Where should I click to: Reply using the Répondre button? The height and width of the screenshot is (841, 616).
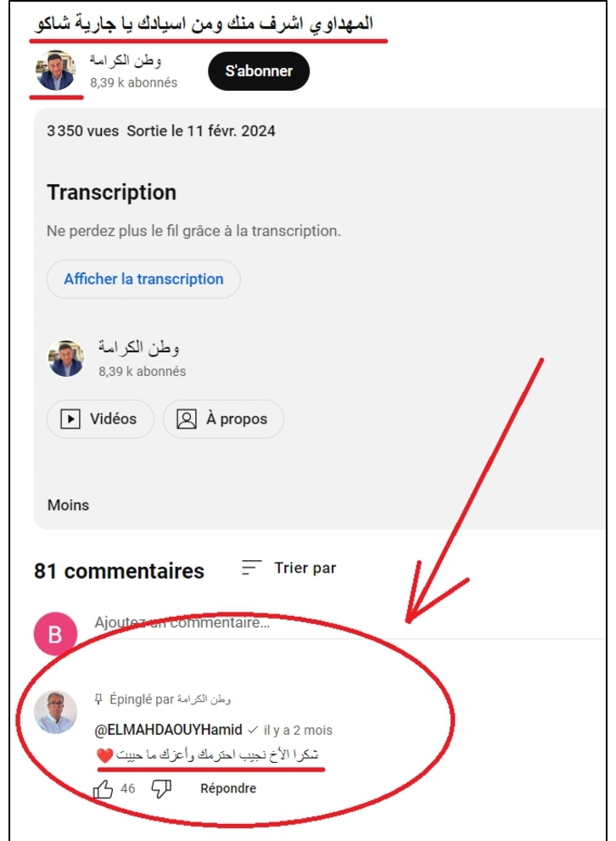(x=228, y=788)
